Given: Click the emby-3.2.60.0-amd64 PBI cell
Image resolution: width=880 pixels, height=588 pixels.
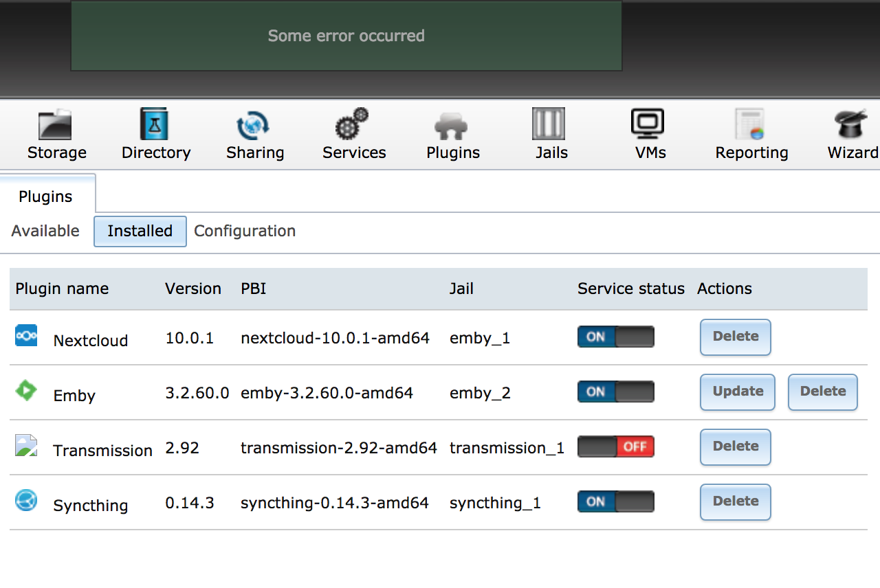Looking at the screenshot, I should (x=327, y=393).
